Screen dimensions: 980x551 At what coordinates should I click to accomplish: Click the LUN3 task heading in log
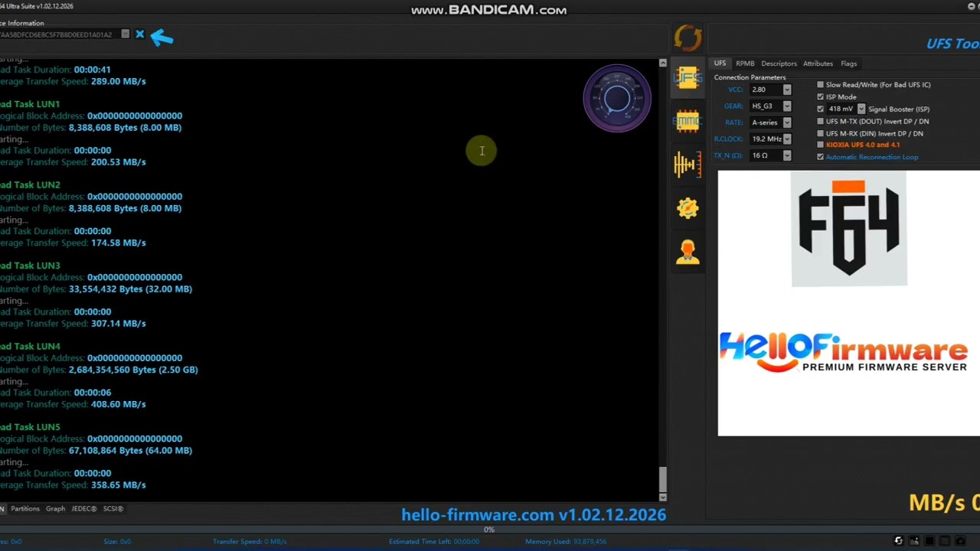[x=30, y=266]
